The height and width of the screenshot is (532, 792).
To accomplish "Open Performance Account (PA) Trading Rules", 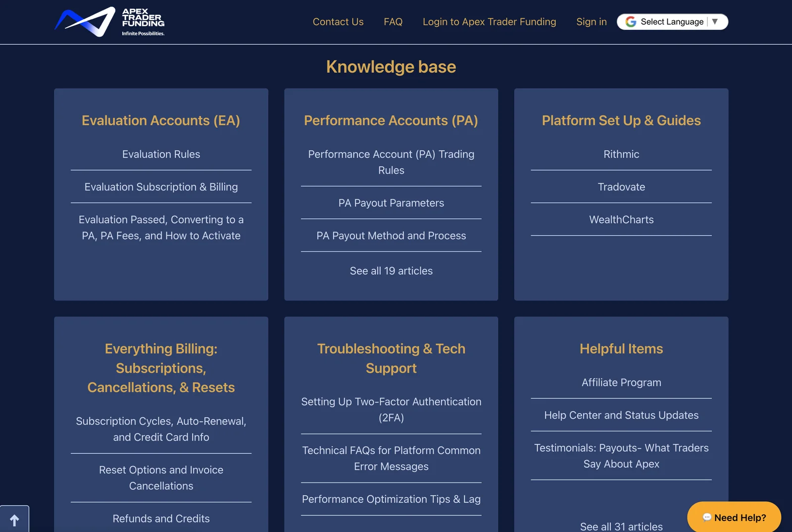I will pos(391,162).
